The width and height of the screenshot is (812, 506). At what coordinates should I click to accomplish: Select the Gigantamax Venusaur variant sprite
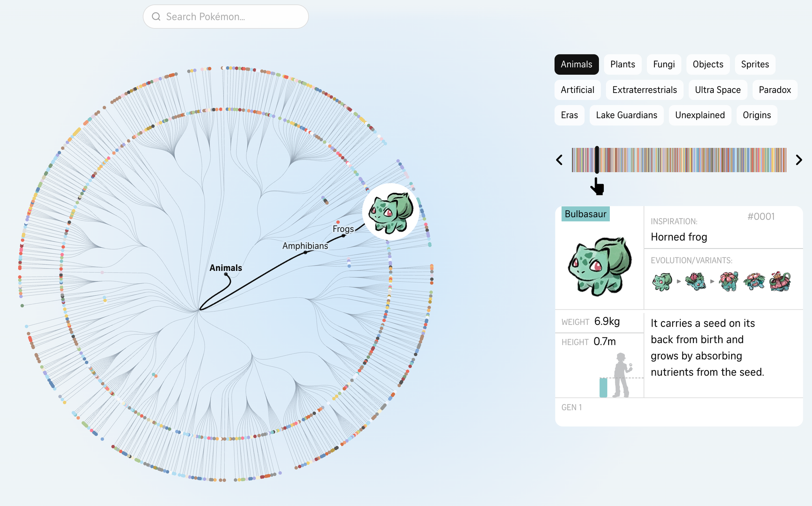pos(780,281)
